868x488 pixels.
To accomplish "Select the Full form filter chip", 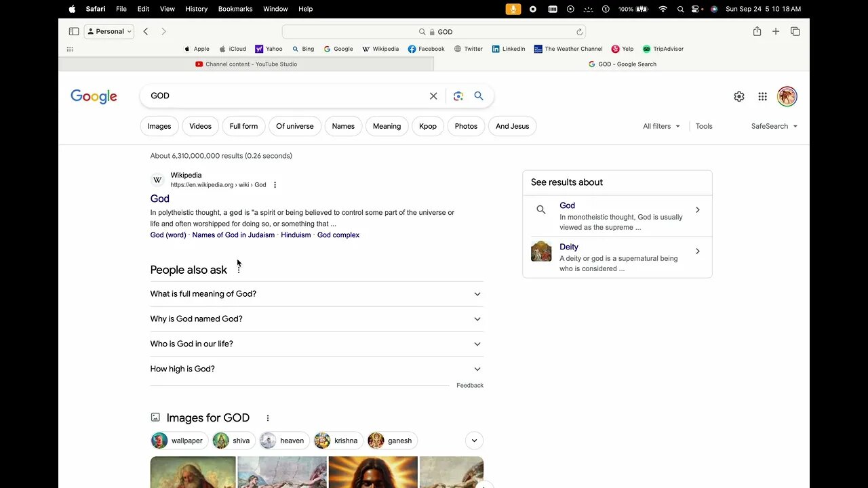I will pos(243,126).
